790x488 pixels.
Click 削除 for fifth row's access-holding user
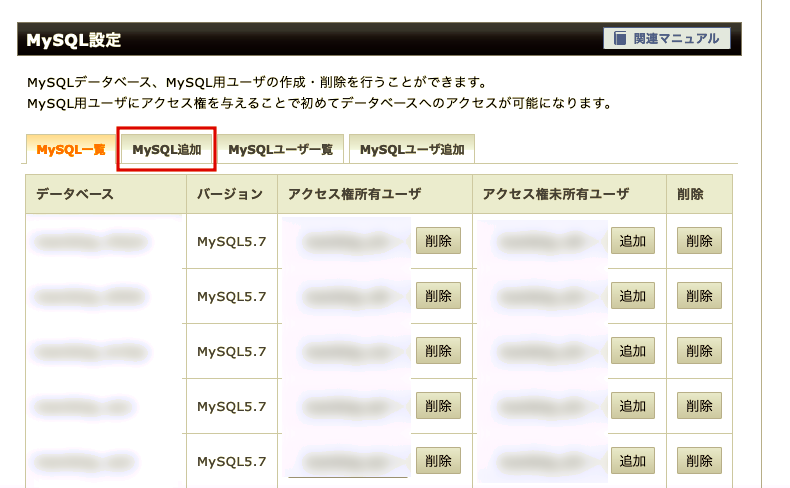point(438,460)
